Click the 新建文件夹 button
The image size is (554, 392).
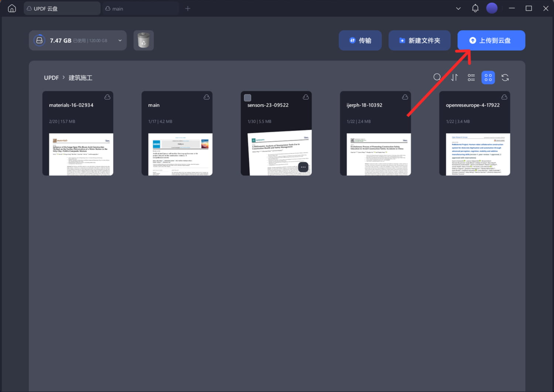pos(419,41)
